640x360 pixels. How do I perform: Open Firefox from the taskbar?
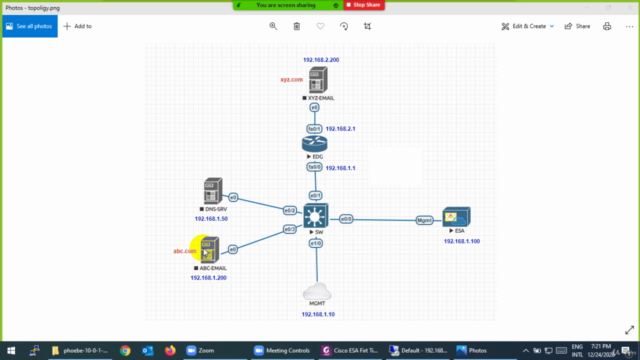(x=170, y=351)
